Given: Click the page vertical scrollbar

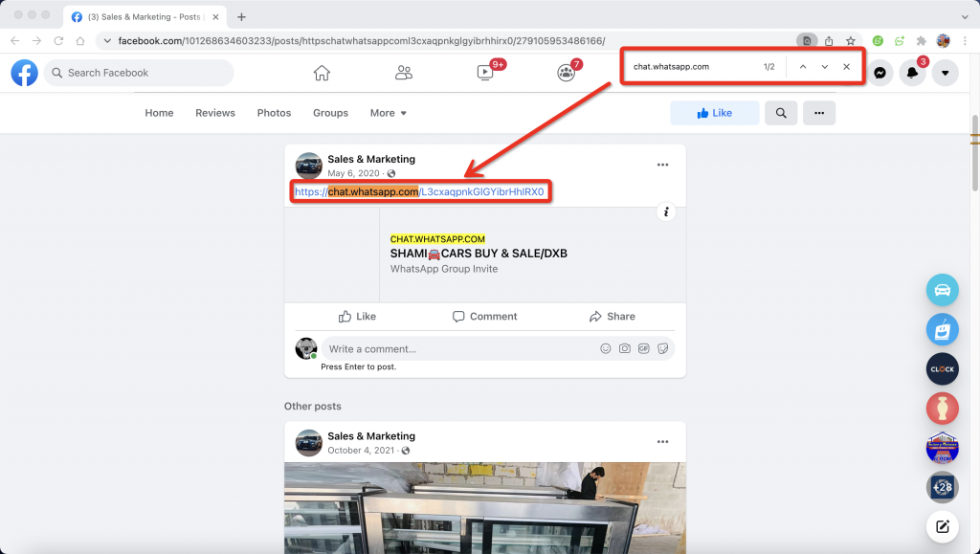Looking at the screenshot, I should coord(975,153).
